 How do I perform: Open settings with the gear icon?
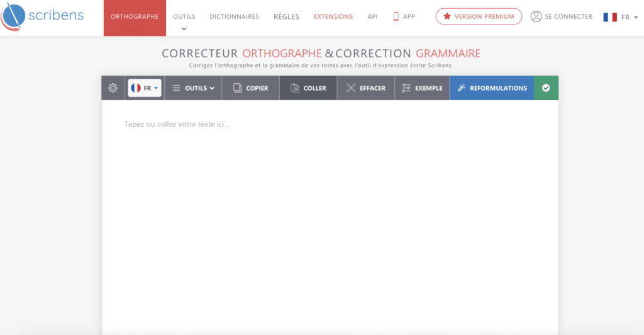(x=113, y=88)
